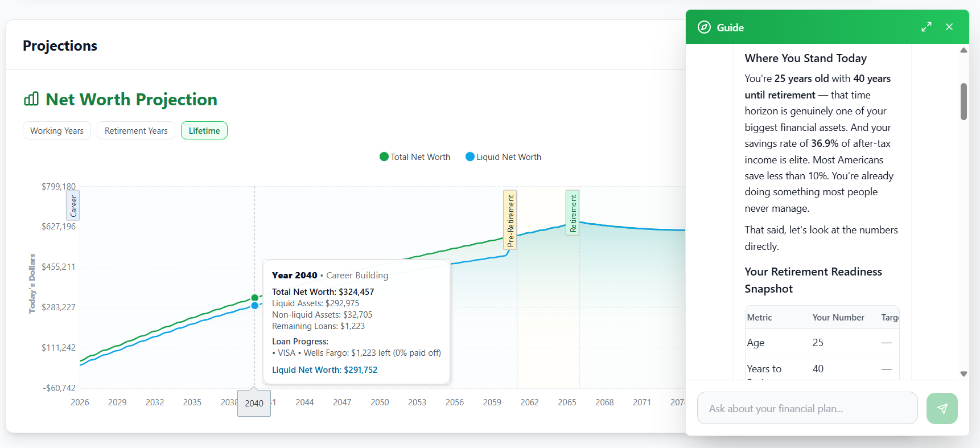Click the green Total Net Worth point at 2040
Screen dimensions: 980x448
click(x=254, y=298)
